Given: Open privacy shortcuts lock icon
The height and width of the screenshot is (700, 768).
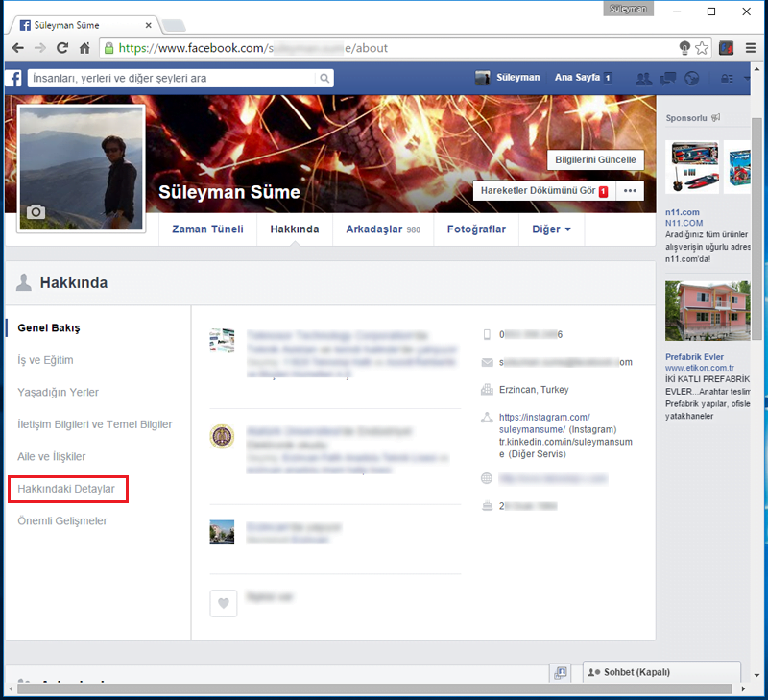Looking at the screenshot, I should [727, 78].
